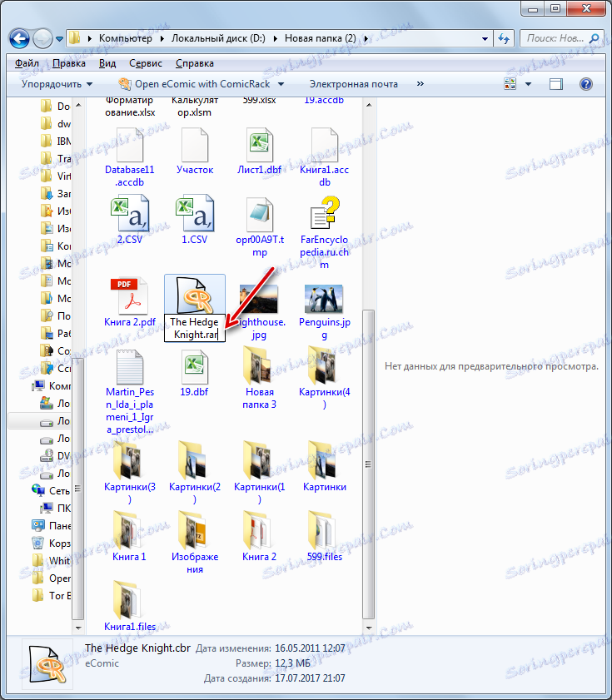
Task: Select Картинки(4) folder
Action: coord(324,380)
